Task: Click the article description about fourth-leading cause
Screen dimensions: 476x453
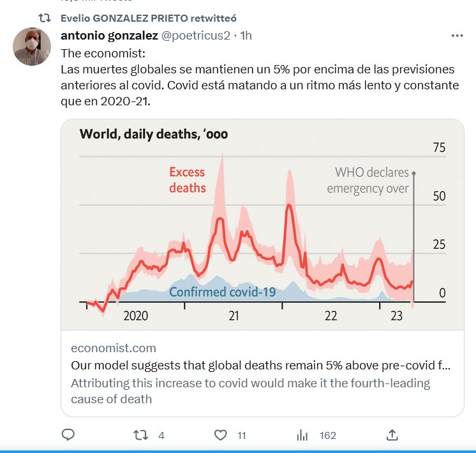Action: [x=250, y=390]
